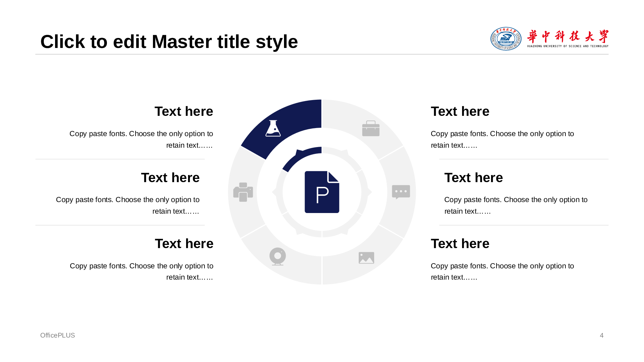Viewport: 644px width, 362px height.
Task: Select the red Chinese calligraphy university name
Action: (567, 37)
